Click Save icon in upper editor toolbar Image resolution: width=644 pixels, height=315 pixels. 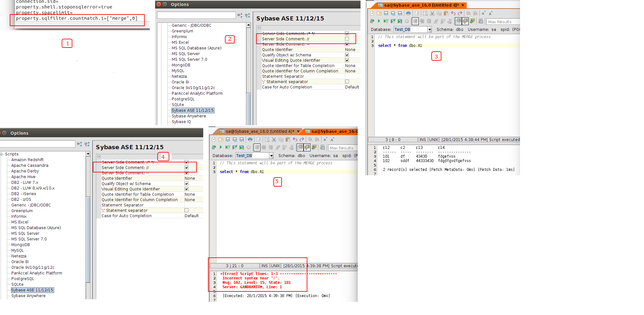(386, 13)
